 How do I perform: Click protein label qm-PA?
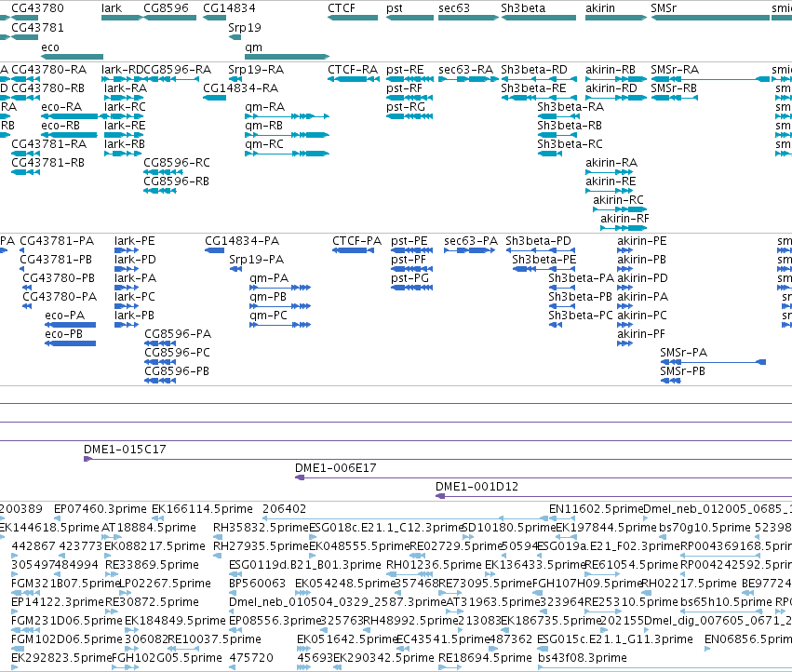coord(269,278)
